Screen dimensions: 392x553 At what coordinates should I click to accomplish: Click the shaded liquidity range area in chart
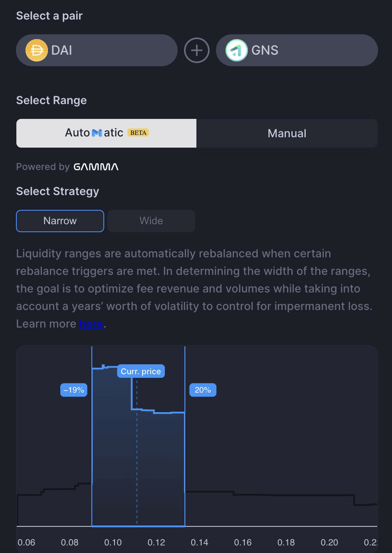click(138, 459)
